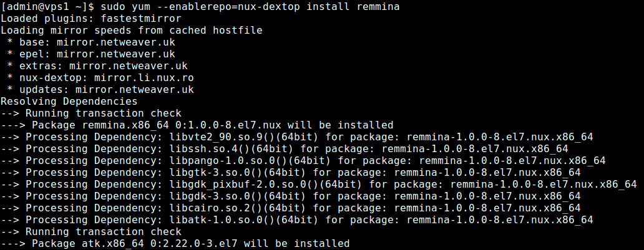This screenshot has width=644, height=250.
Task: Click the libatk-1.0.so.0 dependency name
Action: [213, 220]
